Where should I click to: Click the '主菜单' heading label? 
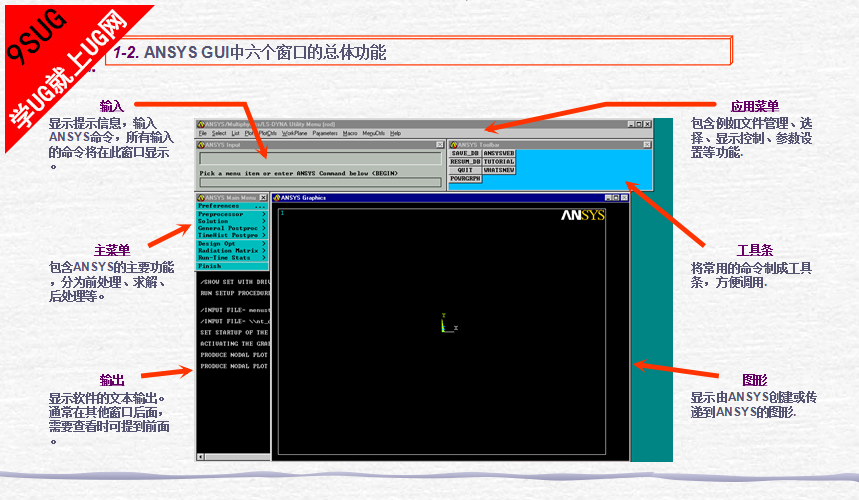(112, 250)
